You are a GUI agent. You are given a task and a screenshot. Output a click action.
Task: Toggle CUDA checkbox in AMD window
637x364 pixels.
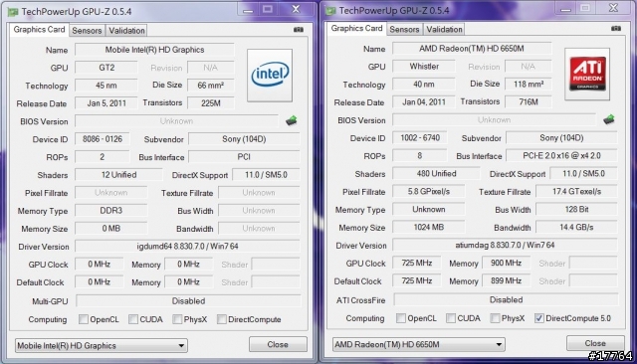(x=451, y=318)
